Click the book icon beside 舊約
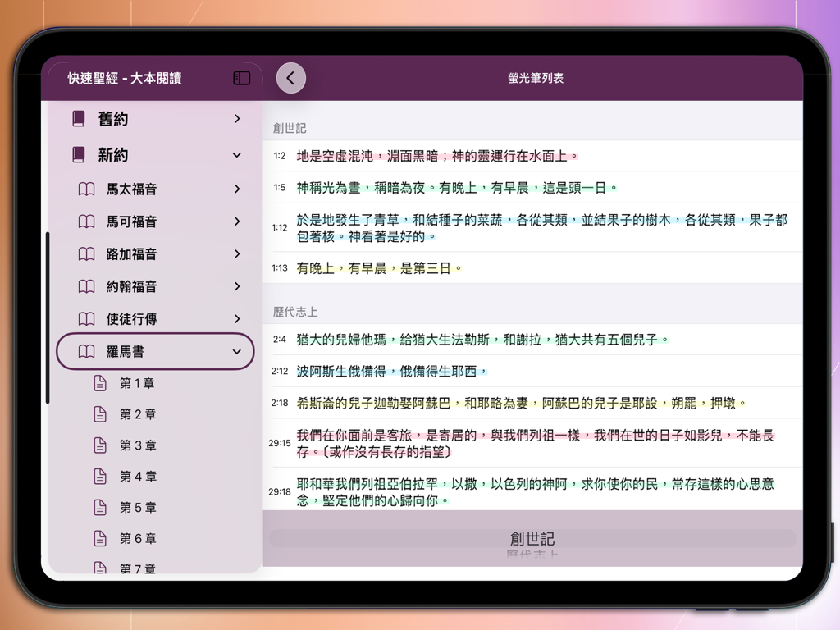This screenshot has height=630, width=840. tap(78, 118)
